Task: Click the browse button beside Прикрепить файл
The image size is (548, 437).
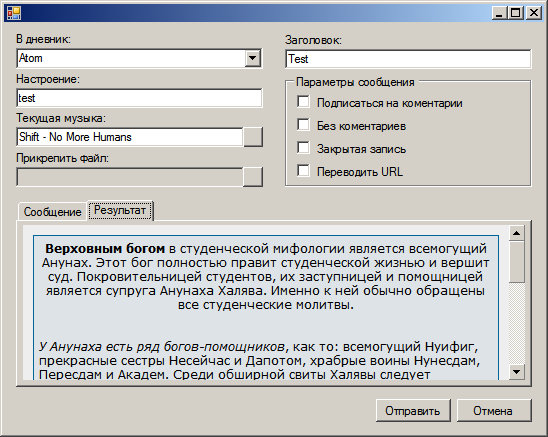Action: point(252,177)
